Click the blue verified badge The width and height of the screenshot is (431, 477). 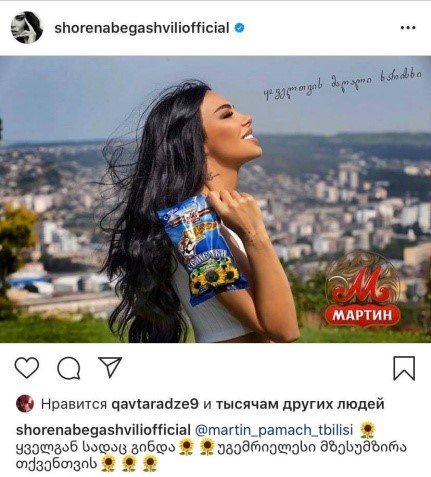(239, 28)
